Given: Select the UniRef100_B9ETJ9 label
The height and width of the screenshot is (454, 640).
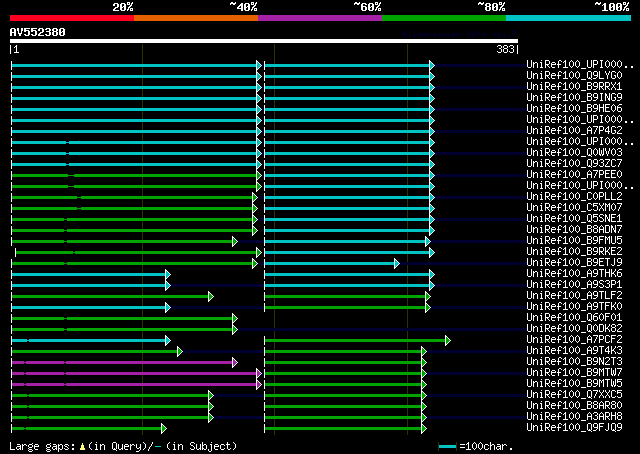Looking at the screenshot, I should (x=574, y=263).
